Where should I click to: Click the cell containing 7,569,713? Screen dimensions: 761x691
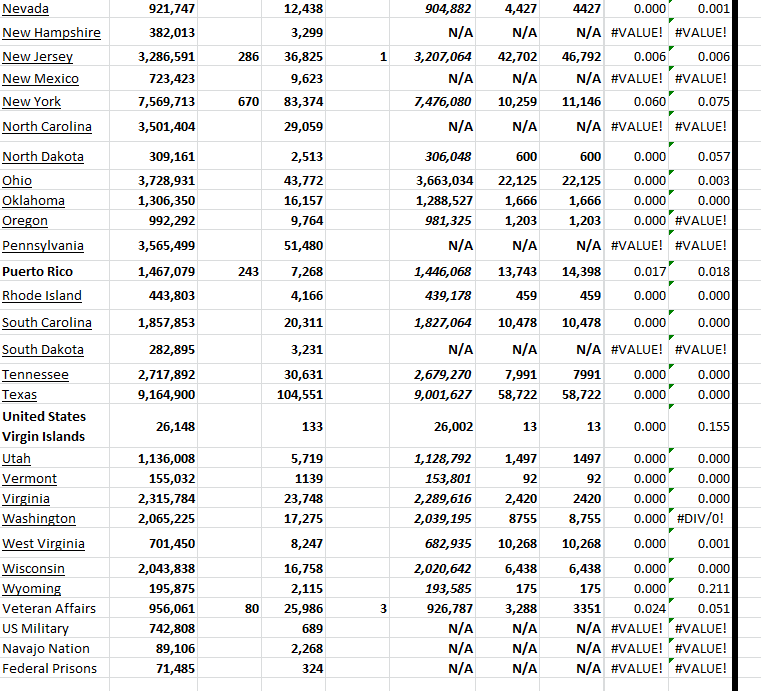pyautogui.click(x=166, y=102)
